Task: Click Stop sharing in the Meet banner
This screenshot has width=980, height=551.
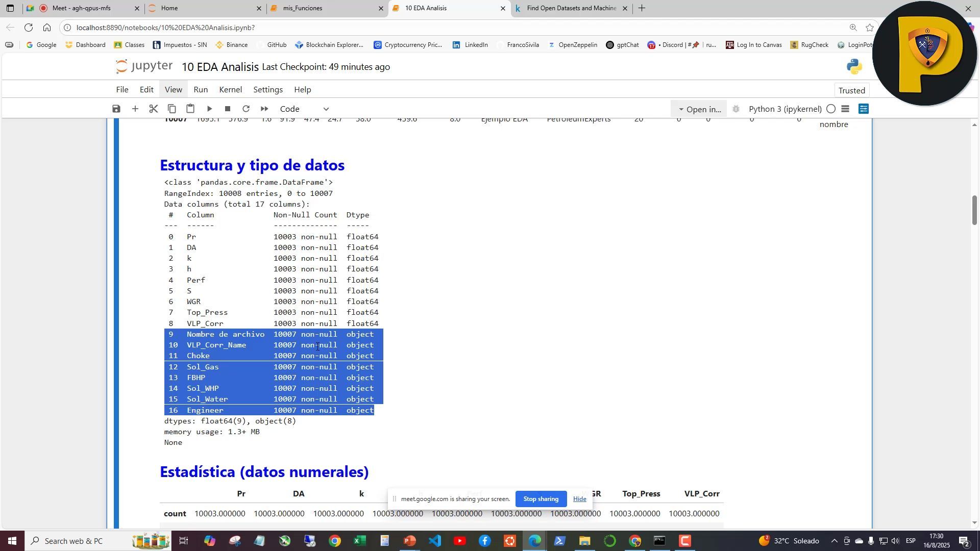Action: pyautogui.click(x=541, y=499)
